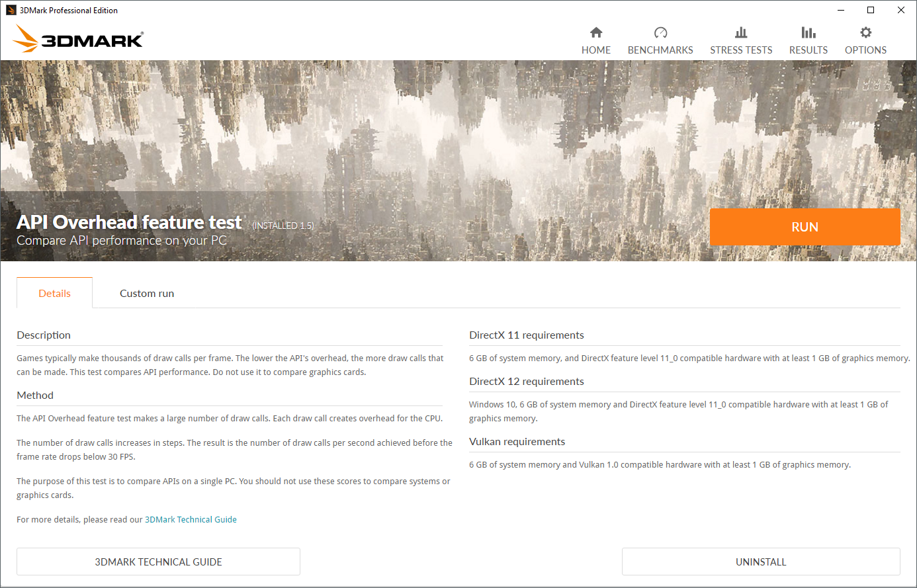Switch to the Details tab
The height and width of the screenshot is (588, 917).
click(54, 293)
